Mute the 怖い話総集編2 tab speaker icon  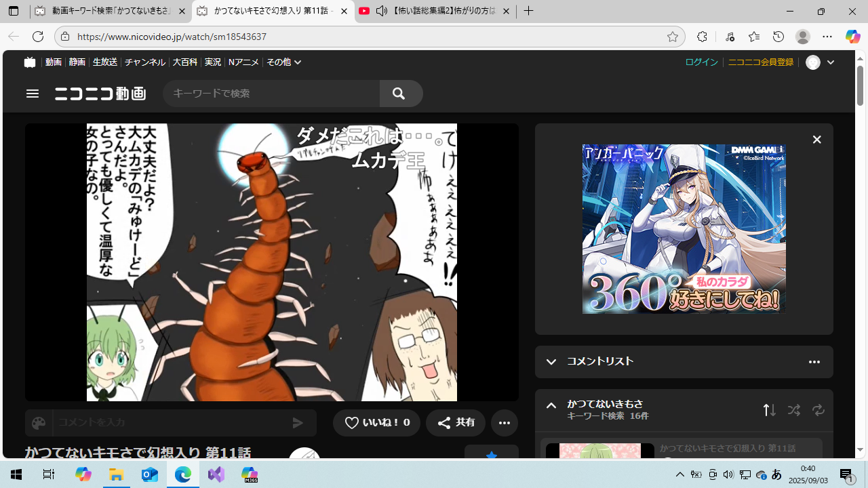pos(381,11)
